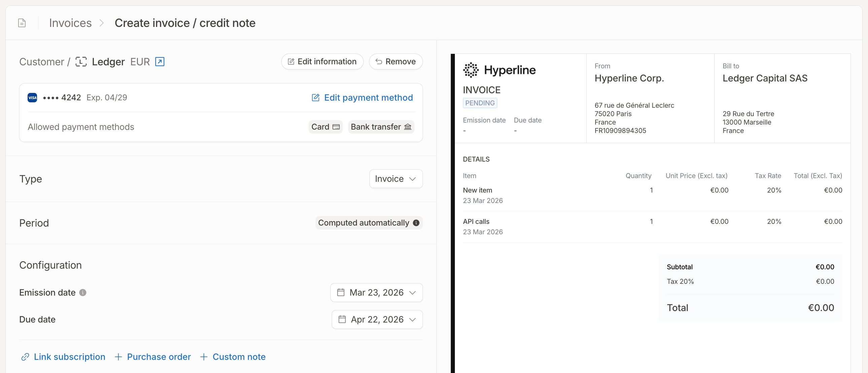Open the Due date picker Apr 22, 2026
The image size is (868, 373).
click(x=377, y=320)
